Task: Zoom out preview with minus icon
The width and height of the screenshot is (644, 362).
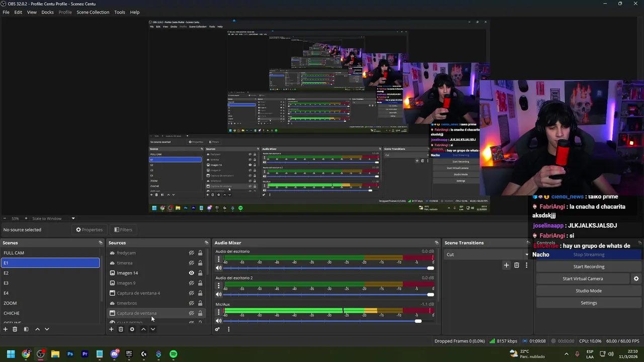Action: click(5, 218)
